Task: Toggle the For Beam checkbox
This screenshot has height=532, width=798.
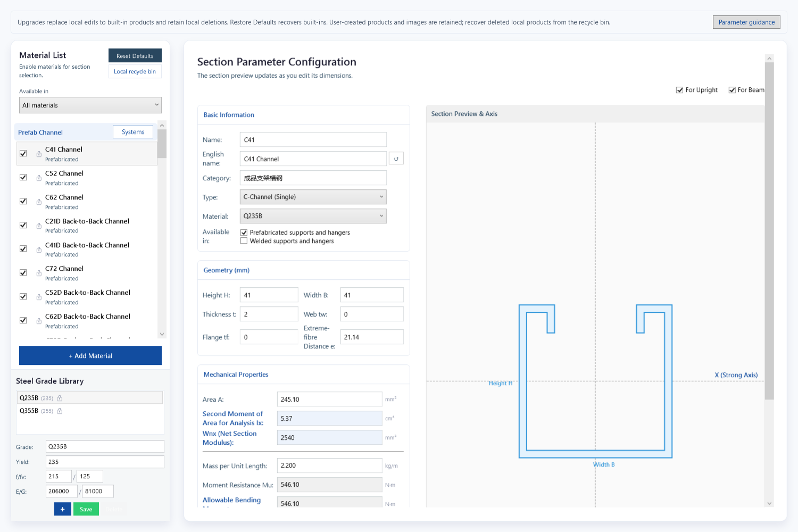Action: [x=732, y=90]
